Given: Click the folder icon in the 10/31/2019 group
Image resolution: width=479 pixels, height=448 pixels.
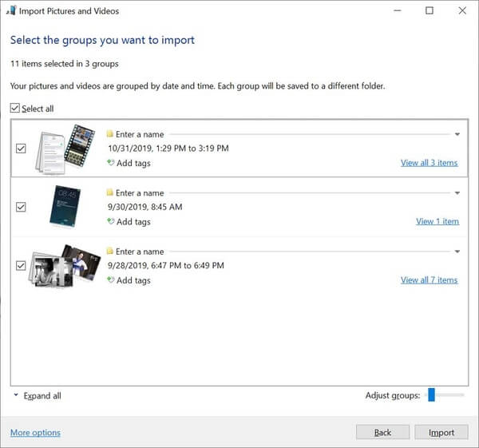Looking at the screenshot, I should tap(110, 134).
